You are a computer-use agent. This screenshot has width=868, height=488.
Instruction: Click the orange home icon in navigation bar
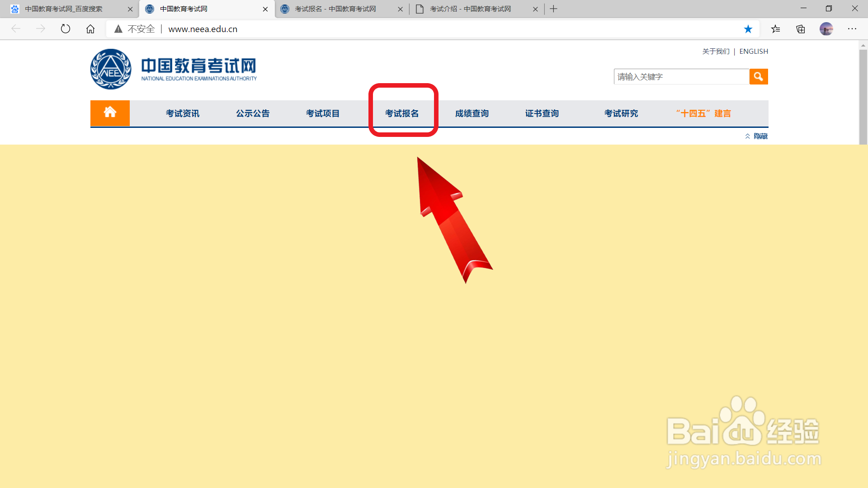point(110,113)
